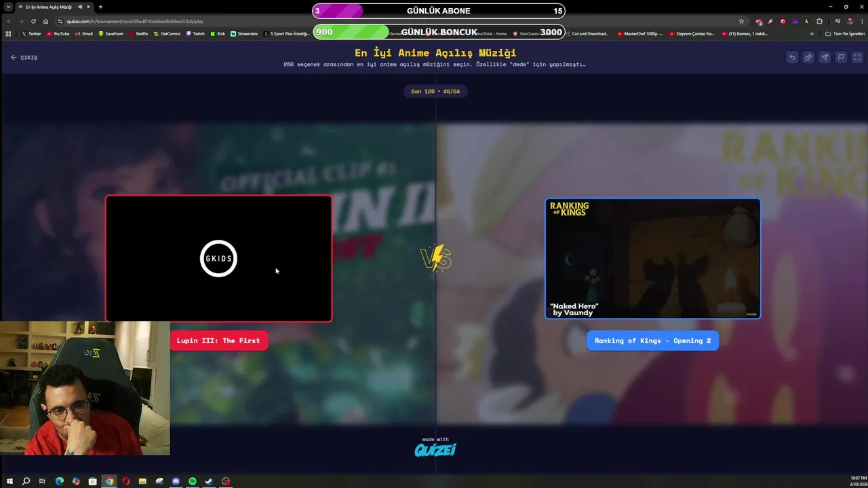Open the Twitter bookmark
868x488 pixels.
(x=31, y=34)
